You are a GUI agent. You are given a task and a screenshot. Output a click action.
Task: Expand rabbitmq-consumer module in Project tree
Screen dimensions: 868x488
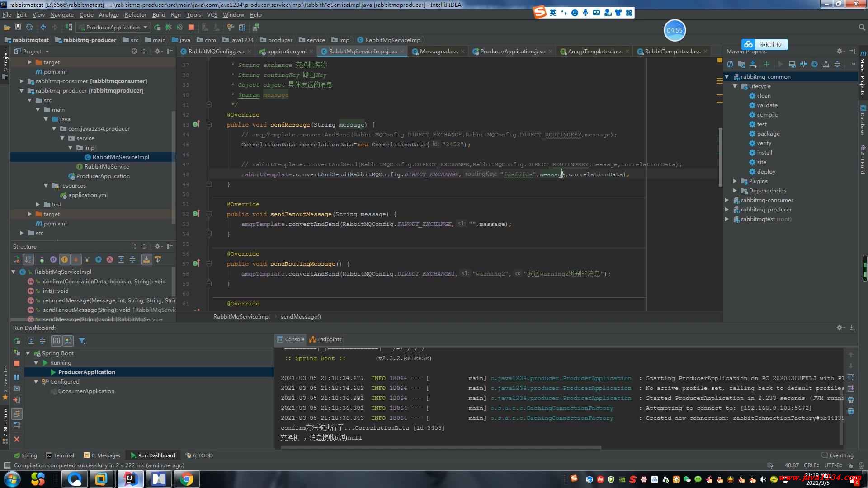21,81
